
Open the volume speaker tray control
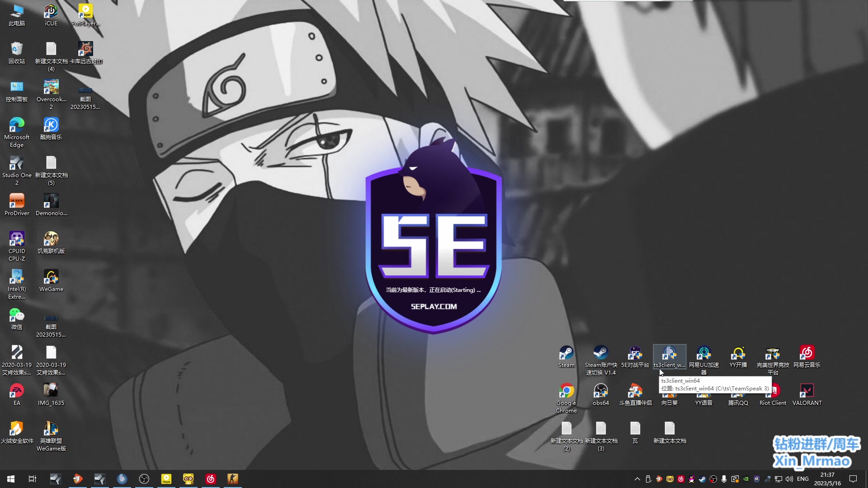pyautogui.click(x=789, y=479)
